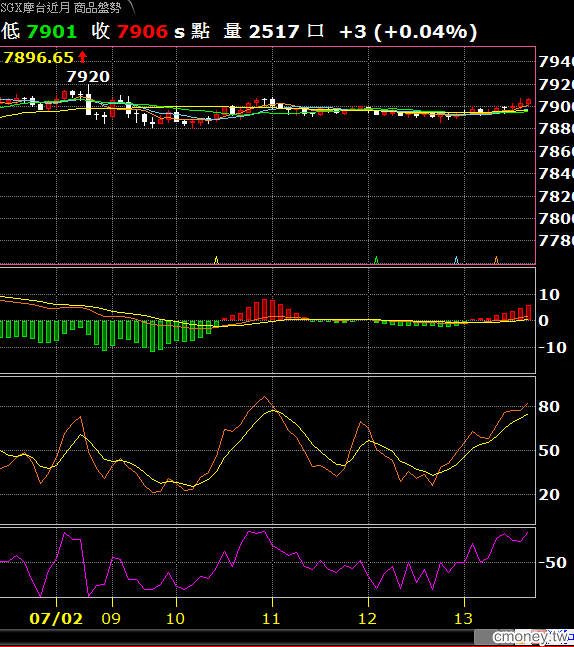The width and height of the screenshot is (574, 647).
Task: Click the blue triangle marker before 13
Action: click(456, 260)
